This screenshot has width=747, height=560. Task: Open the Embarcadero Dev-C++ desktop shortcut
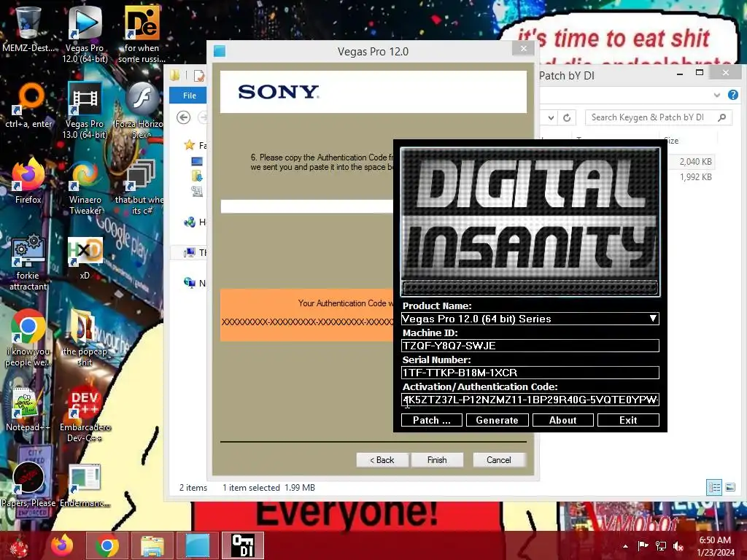pyautogui.click(x=85, y=413)
